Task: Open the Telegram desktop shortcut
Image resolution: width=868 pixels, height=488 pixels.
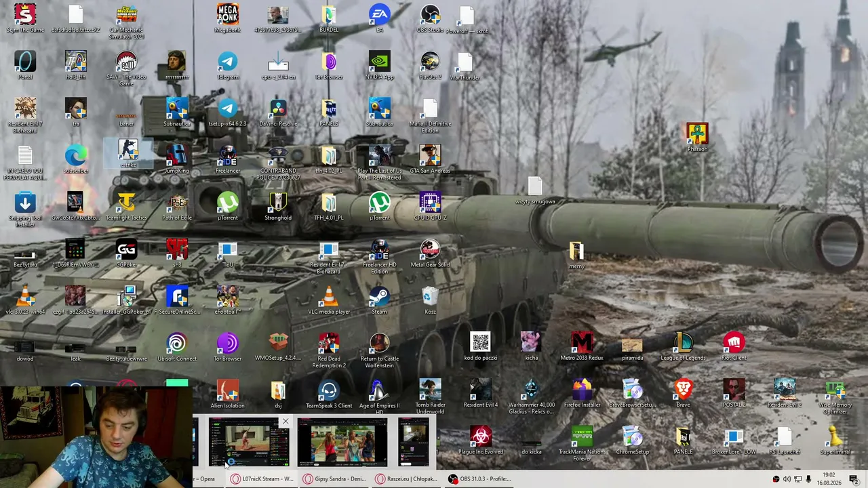Action: [x=227, y=65]
